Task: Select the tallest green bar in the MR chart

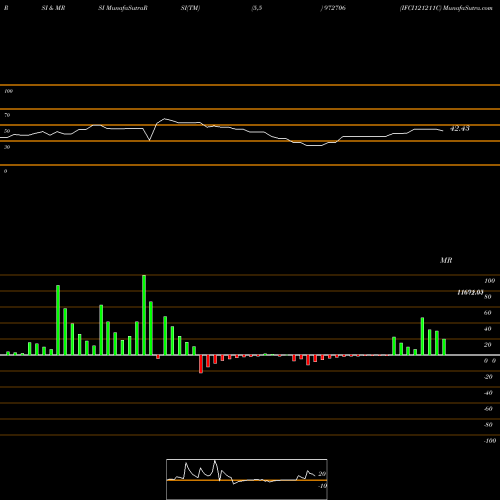Action: tap(144, 315)
